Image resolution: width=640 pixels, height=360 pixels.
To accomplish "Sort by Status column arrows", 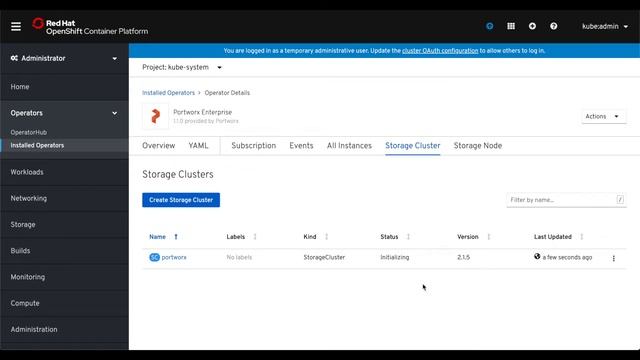I will click(x=408, y=237).
